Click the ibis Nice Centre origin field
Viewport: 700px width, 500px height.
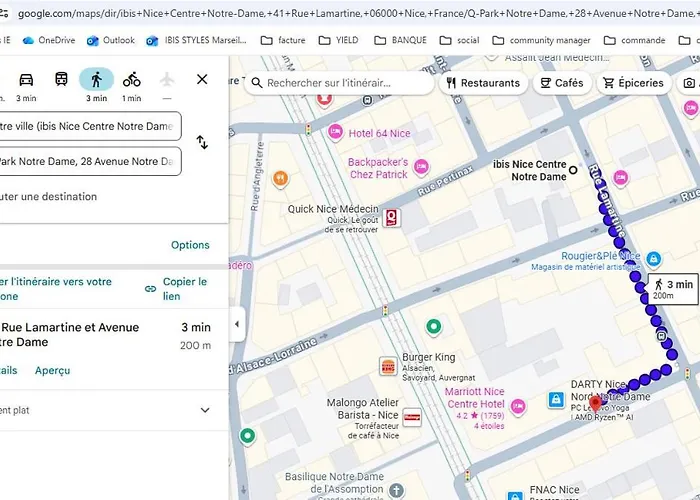point(91,126)
